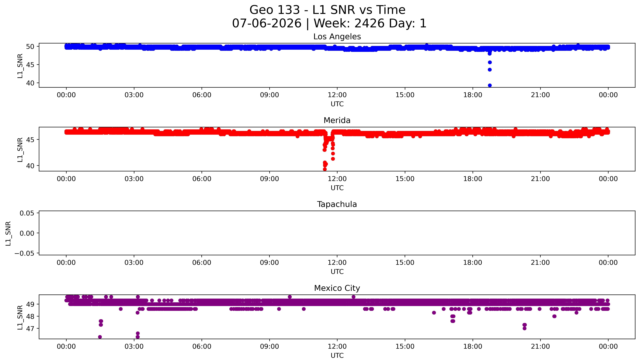Click the lowest blue point in Los Angeles plot
Image resolution: width=640 pixels, height=364 pixels.
click(490, 85)
